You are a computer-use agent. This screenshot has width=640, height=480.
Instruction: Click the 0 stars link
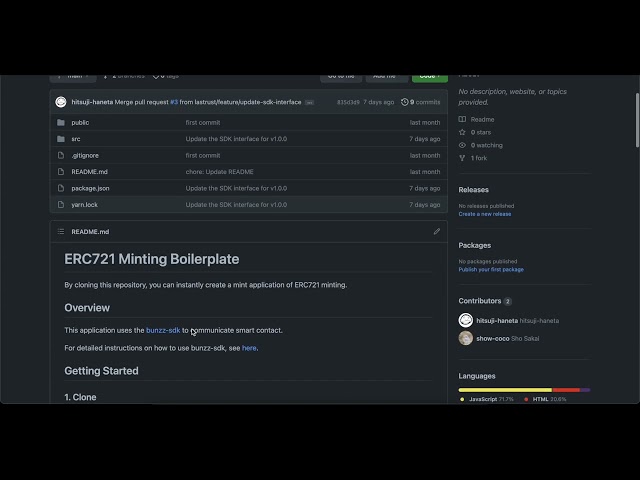point(481,132)
